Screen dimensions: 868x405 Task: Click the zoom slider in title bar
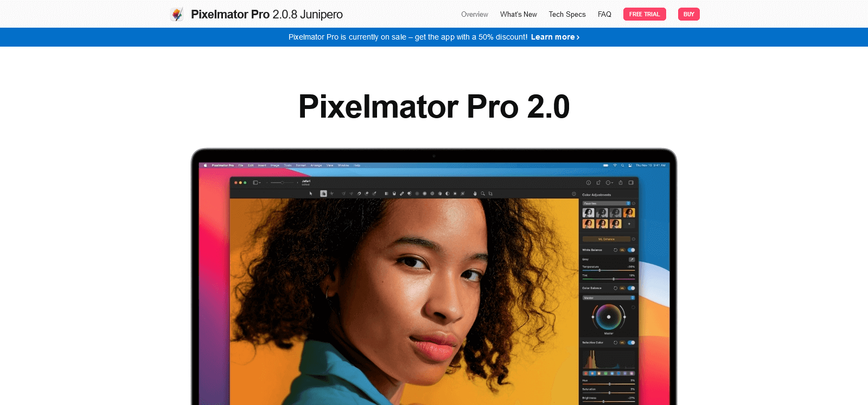pyautogui.click(x=282, y=183)
